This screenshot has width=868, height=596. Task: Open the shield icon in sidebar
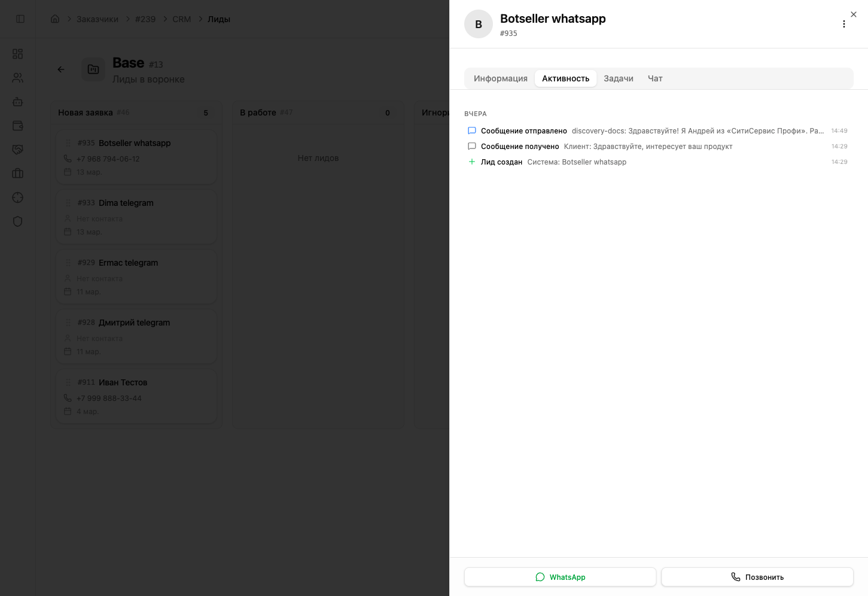click(18, 221)
